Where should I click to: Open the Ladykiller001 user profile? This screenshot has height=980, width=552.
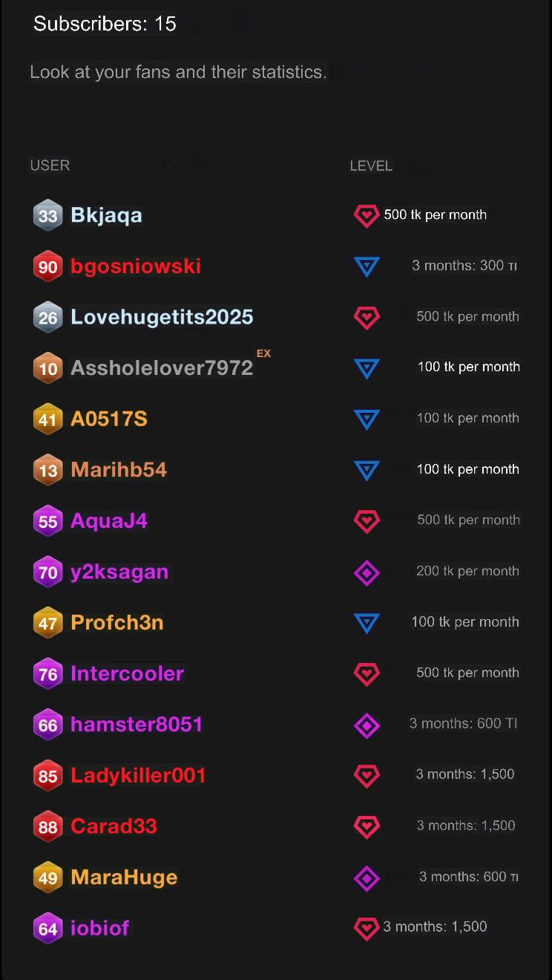[x=138, y=776]
